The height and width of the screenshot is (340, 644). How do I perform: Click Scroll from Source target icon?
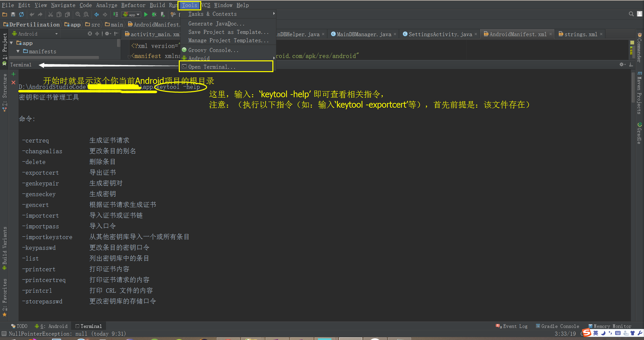(90, 34)
